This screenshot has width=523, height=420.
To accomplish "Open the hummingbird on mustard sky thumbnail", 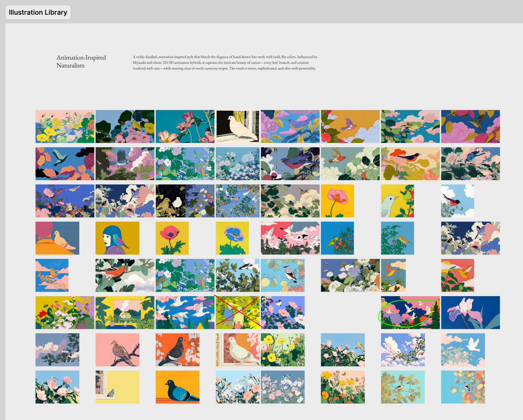I will (350, 126).
